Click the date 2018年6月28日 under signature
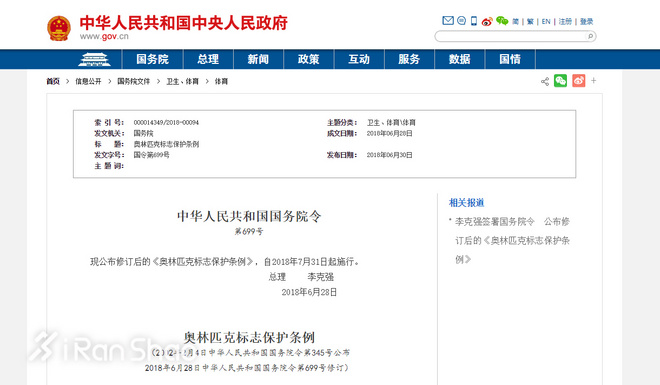The width and height of the screenshot is (660, 385). [309, 292]
